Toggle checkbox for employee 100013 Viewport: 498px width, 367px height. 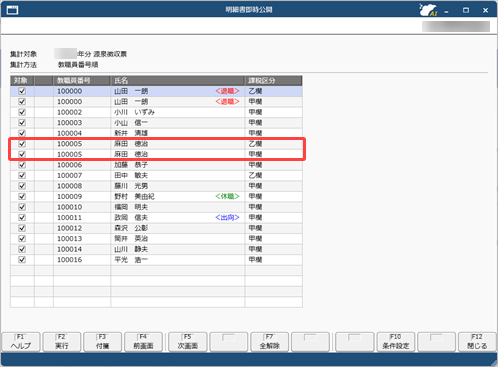(22, 239)
